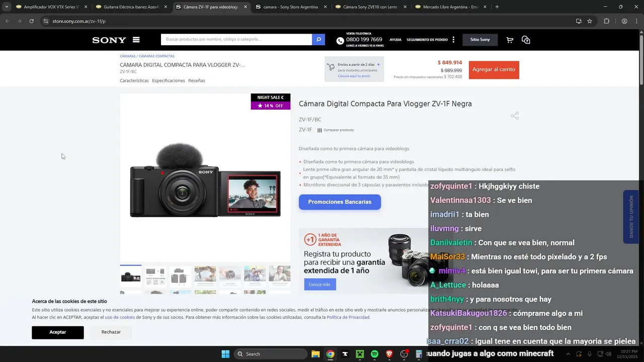Click Comparar producto icon

pyautogui.click(x=319, y=130)
